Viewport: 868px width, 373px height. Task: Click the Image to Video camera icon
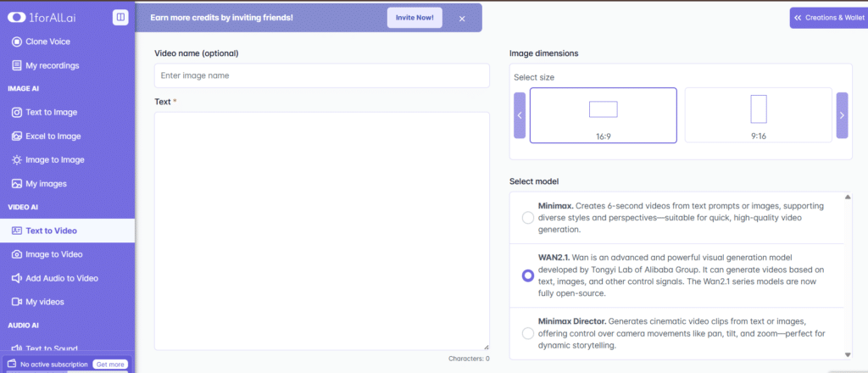[x=17, y=254]
